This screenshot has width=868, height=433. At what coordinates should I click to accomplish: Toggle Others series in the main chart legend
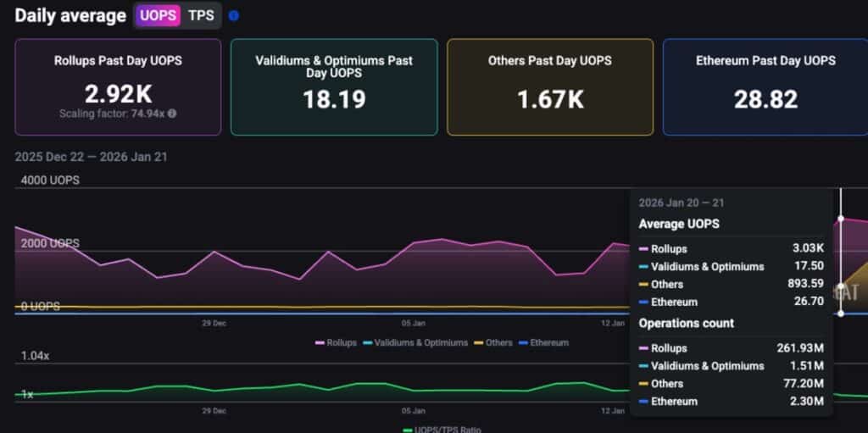point(492,342)
